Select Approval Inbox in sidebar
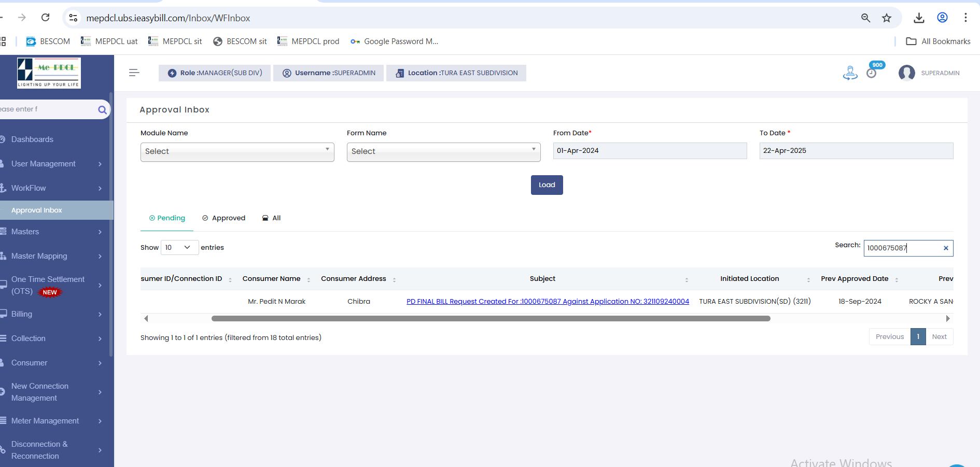980x467 pixels. tap(56, 210)
